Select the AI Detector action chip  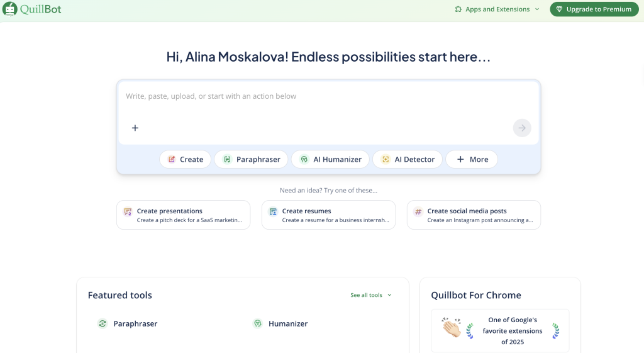pyautogui.click(x=408, y=159)
